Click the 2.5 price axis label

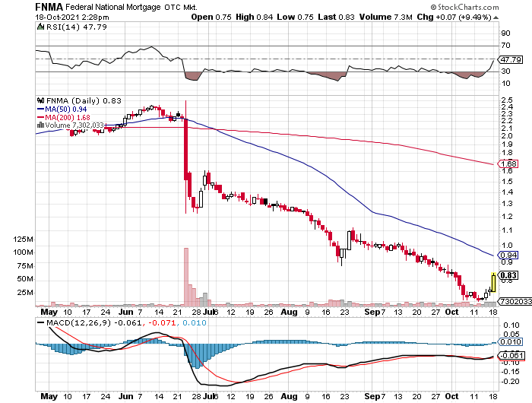click(507, 100)
